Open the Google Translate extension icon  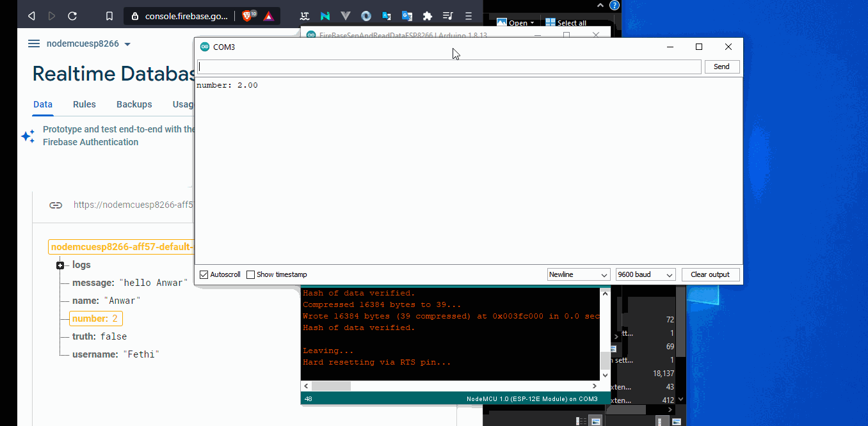tap(407, 16)
